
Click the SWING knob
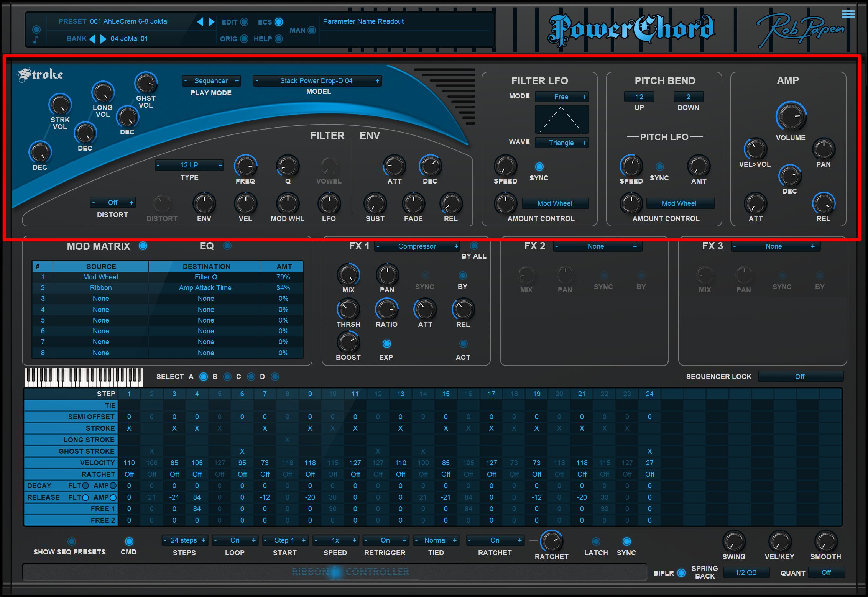tap(734, 541)
